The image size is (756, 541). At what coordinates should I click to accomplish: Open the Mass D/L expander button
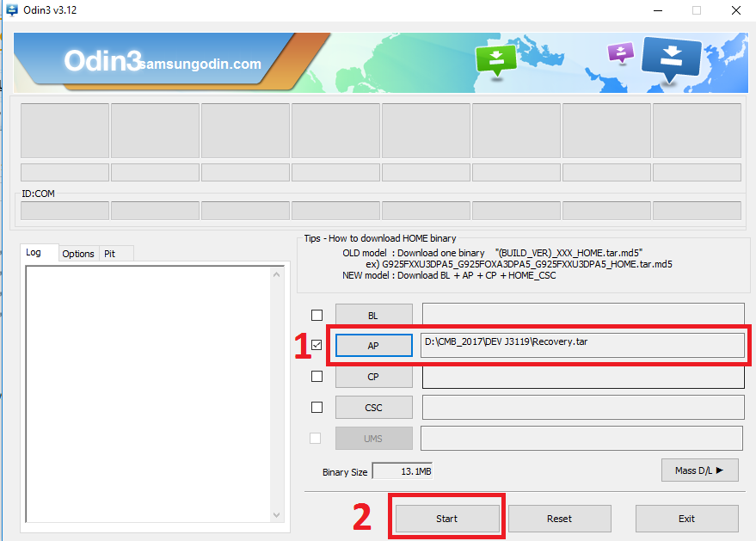coord(699,470)
